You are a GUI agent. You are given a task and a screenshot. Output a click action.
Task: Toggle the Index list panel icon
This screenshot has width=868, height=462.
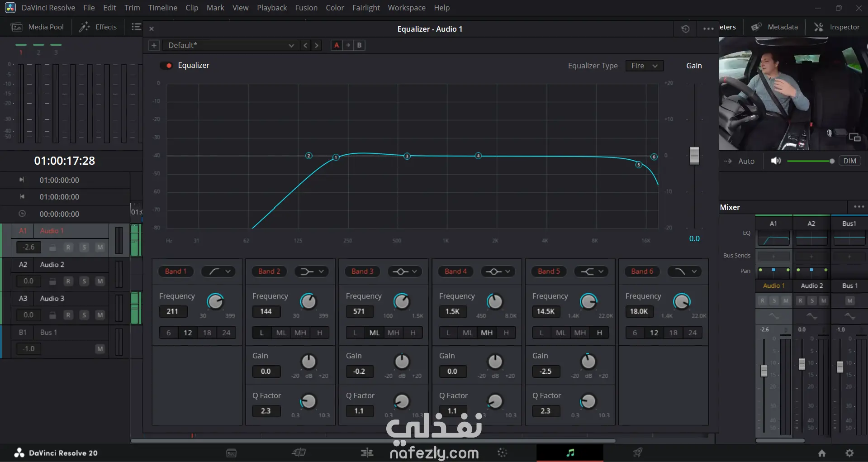[x=136, y=27]
